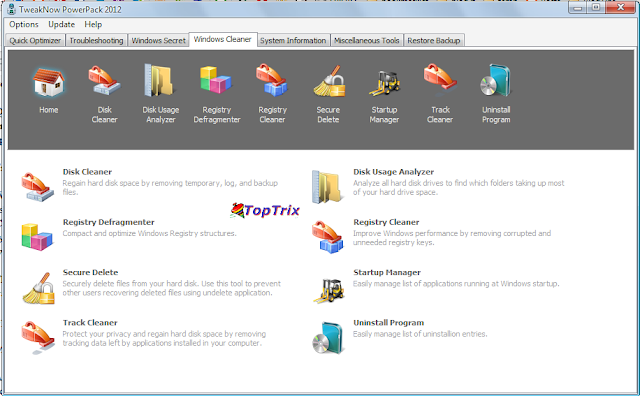Open the Uninstall Program heading link

[x=389, y=323]
